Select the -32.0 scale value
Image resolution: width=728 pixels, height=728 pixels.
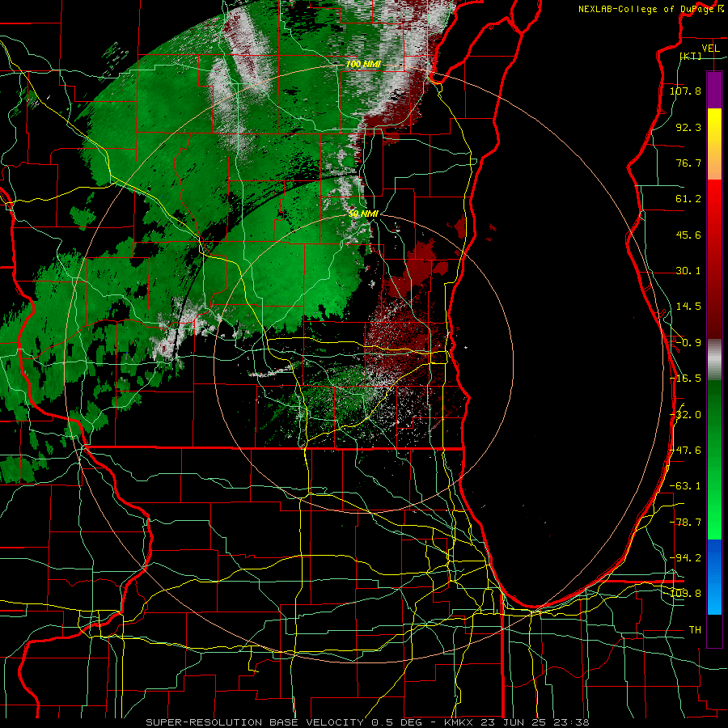pyautogui.click(x=685, y=415)
